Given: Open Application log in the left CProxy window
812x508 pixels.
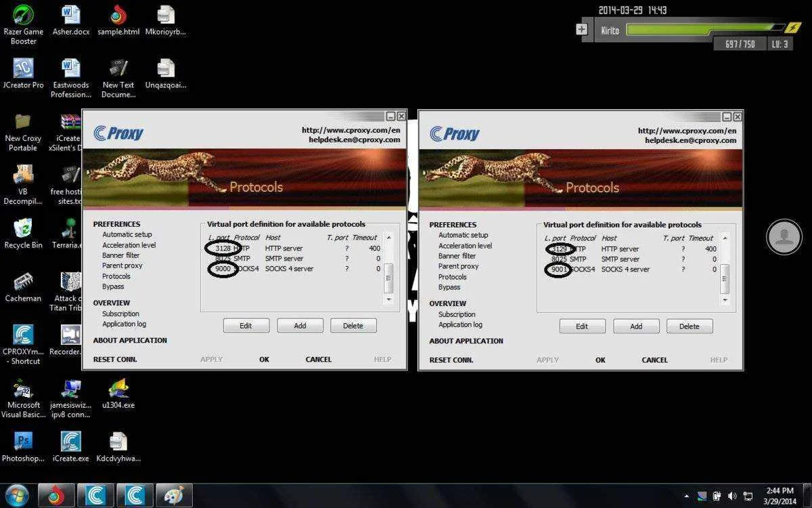Looking at the screenshot, I should click(x=125, y=324).
